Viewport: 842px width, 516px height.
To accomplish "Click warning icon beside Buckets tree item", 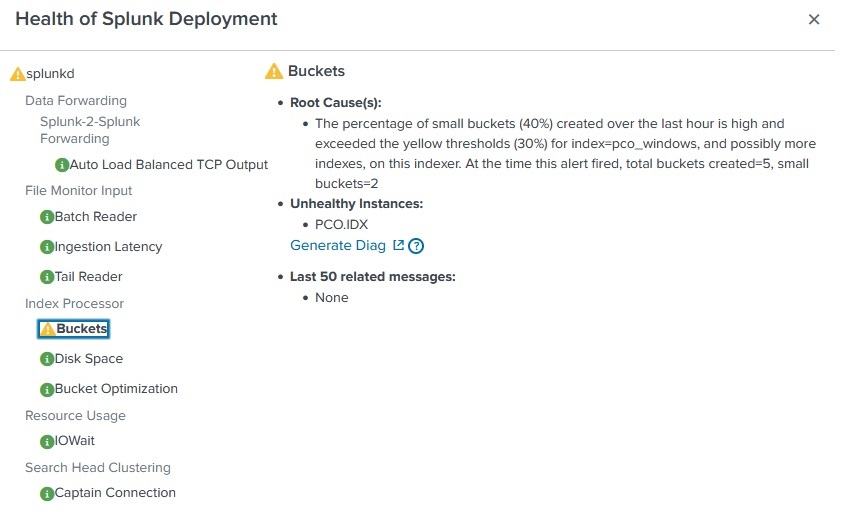I will pos(47,329).
